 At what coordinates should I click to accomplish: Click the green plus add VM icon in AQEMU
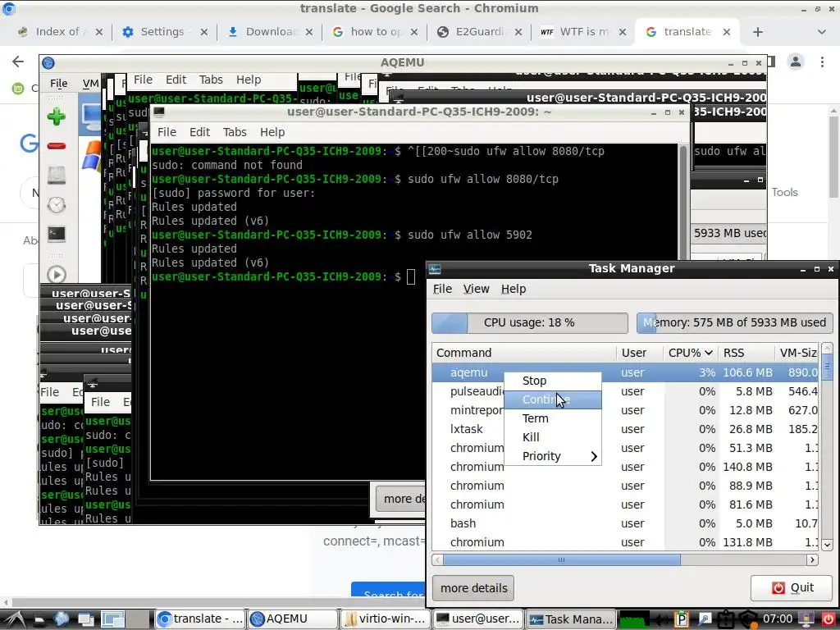(57, 116)
